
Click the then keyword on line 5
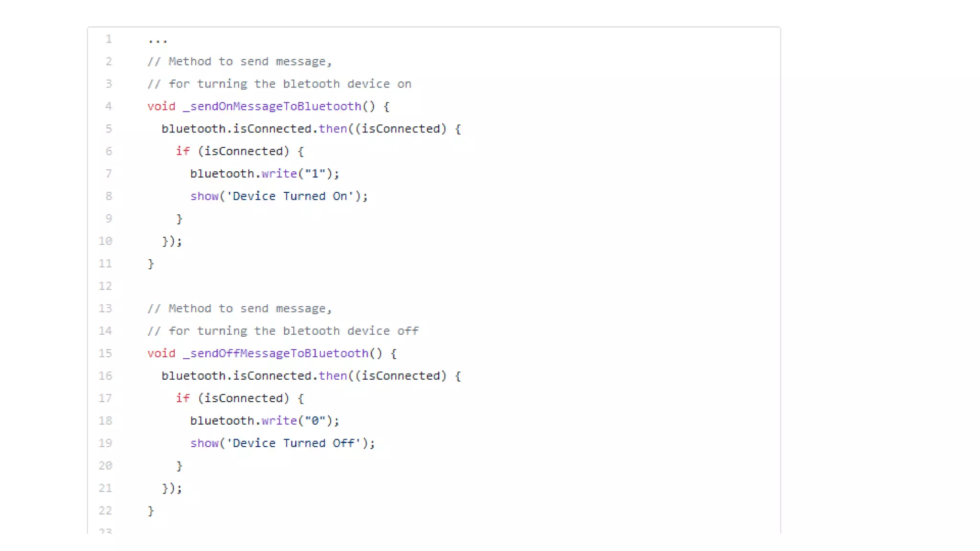333,129
